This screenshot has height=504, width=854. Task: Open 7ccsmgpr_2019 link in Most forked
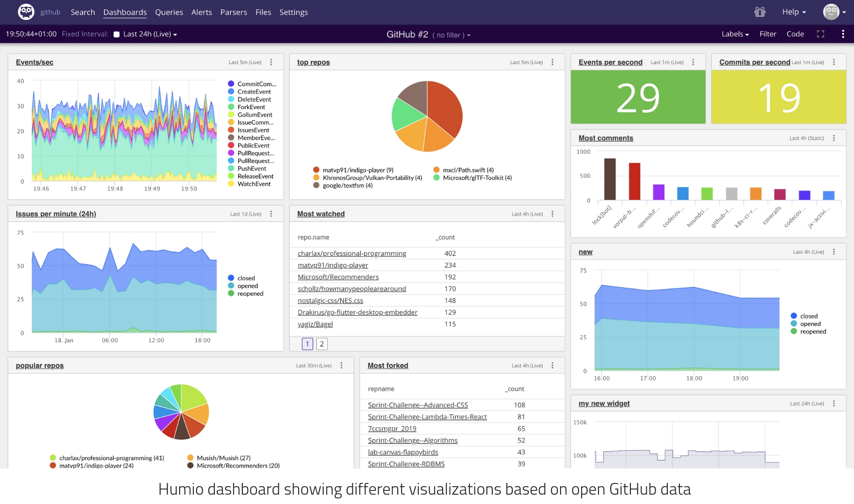click(x=392, y=429)
